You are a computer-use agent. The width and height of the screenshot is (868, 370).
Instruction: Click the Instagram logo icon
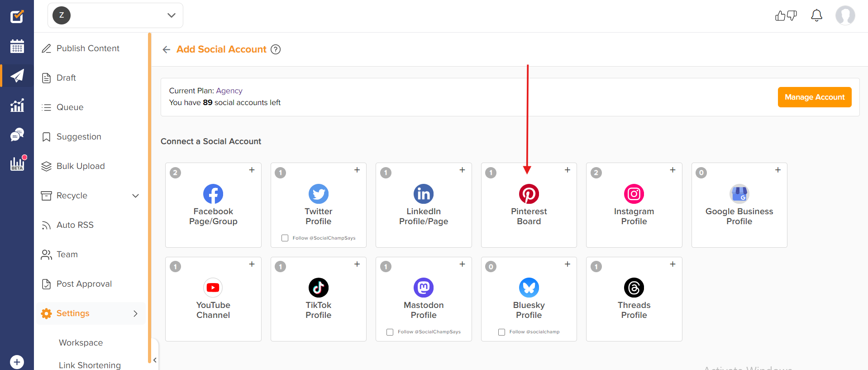coord(634,194)
